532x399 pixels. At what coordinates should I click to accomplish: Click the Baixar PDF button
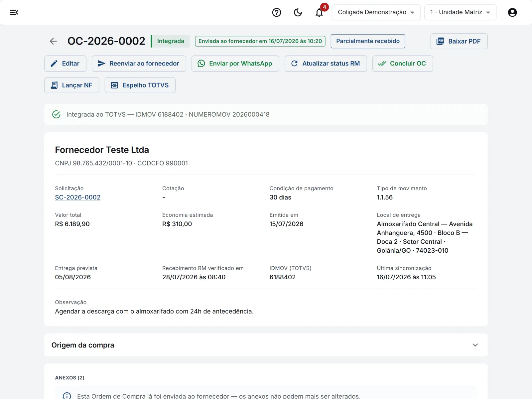pos(459,41)
